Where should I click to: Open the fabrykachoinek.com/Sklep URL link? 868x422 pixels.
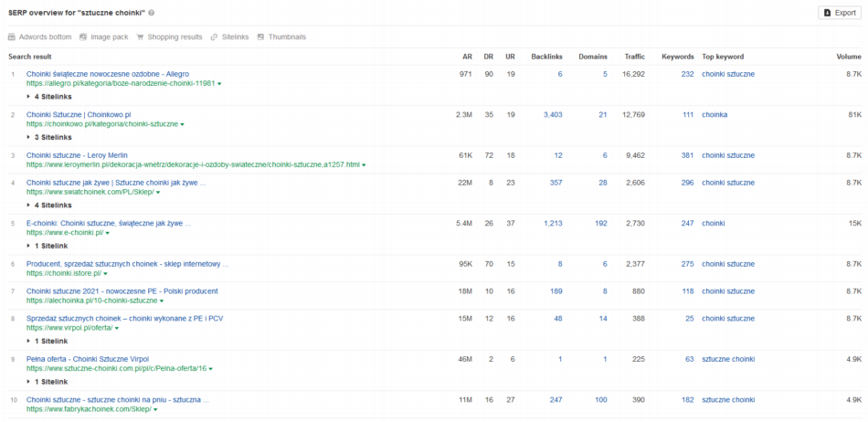(x=89, y=409)
